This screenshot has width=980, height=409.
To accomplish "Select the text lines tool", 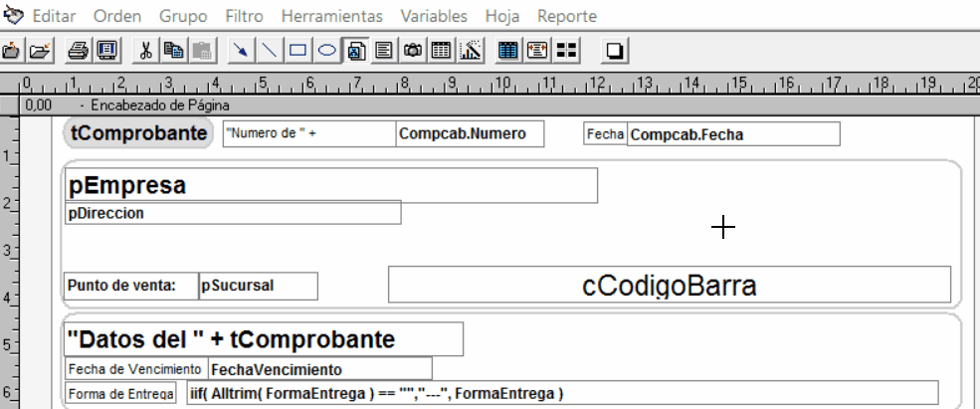I will [384, 50].
